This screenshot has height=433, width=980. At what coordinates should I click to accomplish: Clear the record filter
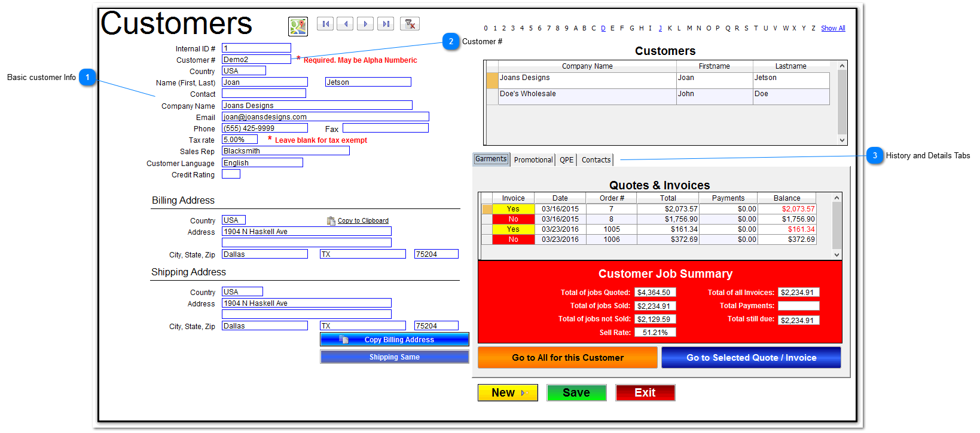click(x=410, y=24)
